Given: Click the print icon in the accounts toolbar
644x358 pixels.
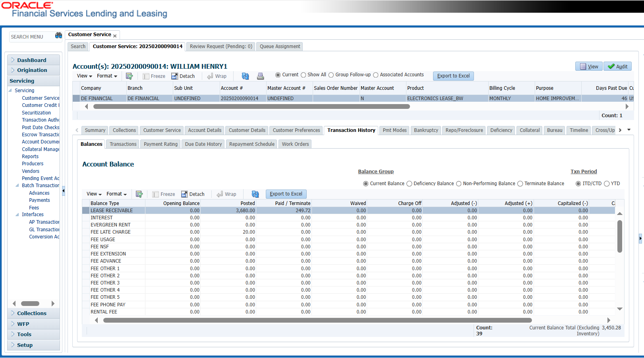Looking at the screenshot, I should pyautogui.click(x=260, y=76).
